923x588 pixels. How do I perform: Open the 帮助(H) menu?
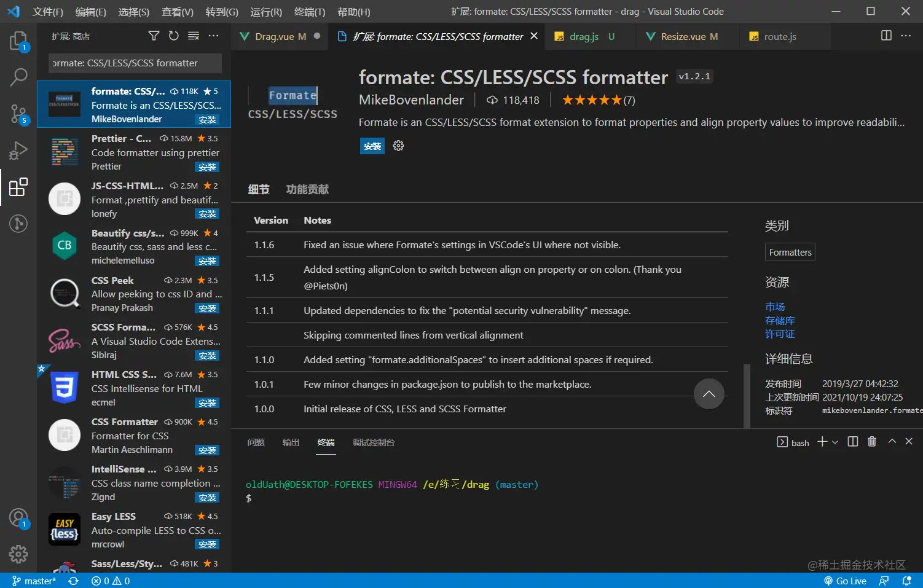point(354,12)
